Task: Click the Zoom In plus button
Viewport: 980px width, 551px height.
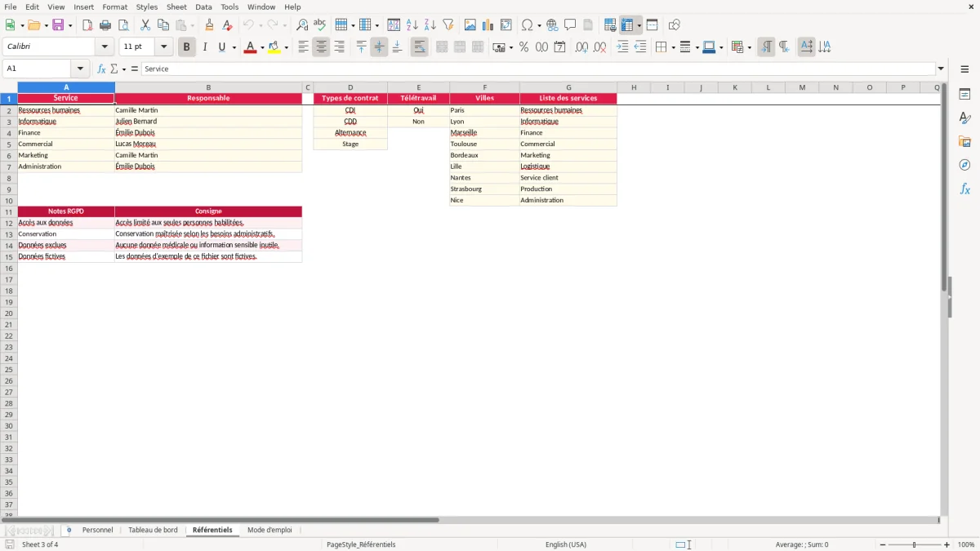Action: pyautogui.click(x=947, y=544)
